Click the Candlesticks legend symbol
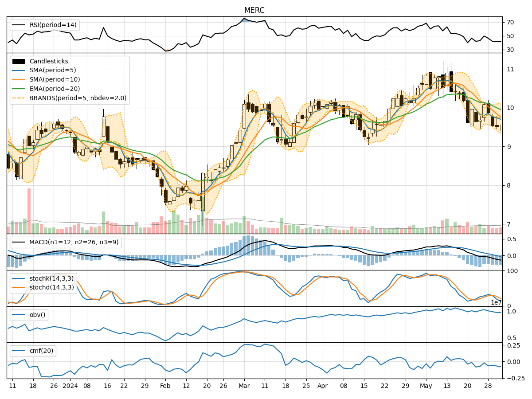The width and height of the screenshot is (532, 399). click(20, 62)
